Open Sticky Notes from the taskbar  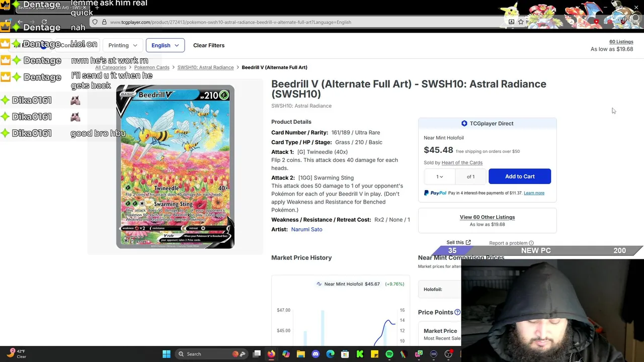[374, 354]
